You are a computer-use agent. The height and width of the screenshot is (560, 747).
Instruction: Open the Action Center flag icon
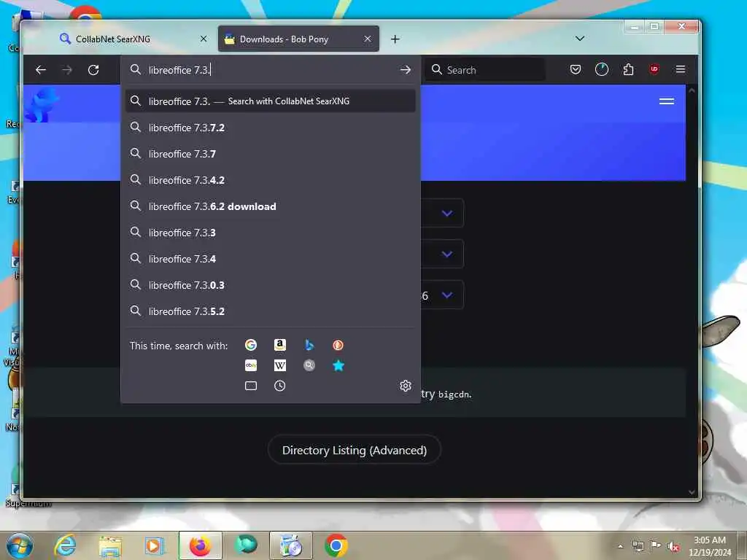coord(656,546)
